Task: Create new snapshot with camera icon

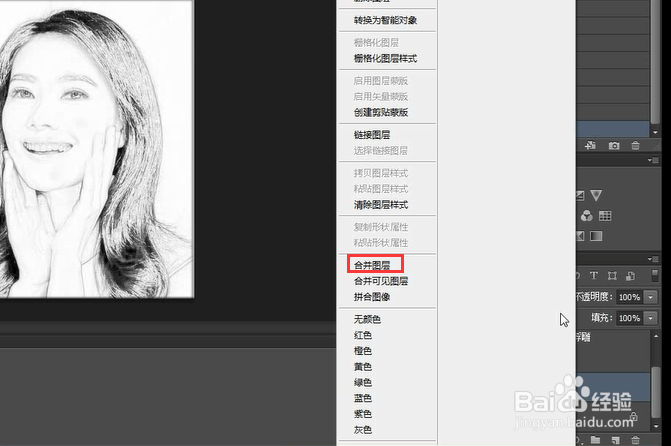Action: click(614, 146)
